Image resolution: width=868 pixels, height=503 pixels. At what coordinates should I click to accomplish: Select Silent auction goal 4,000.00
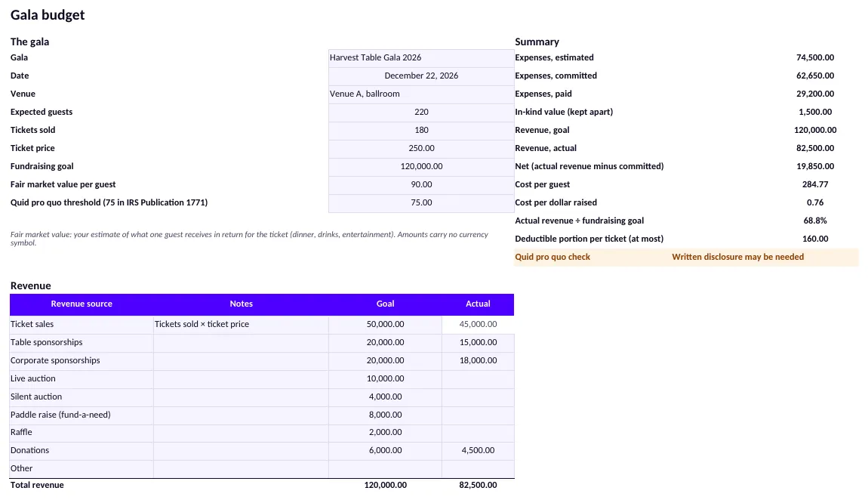385,397
